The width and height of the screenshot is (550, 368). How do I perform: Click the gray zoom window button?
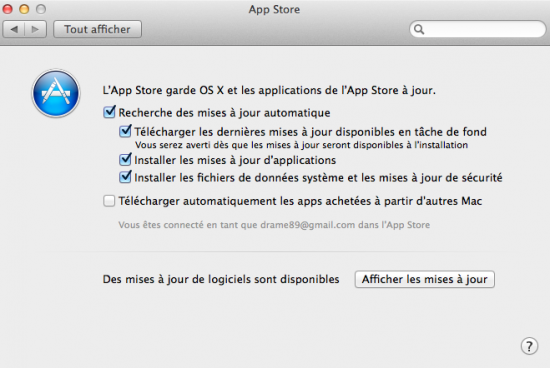[41, 9]
